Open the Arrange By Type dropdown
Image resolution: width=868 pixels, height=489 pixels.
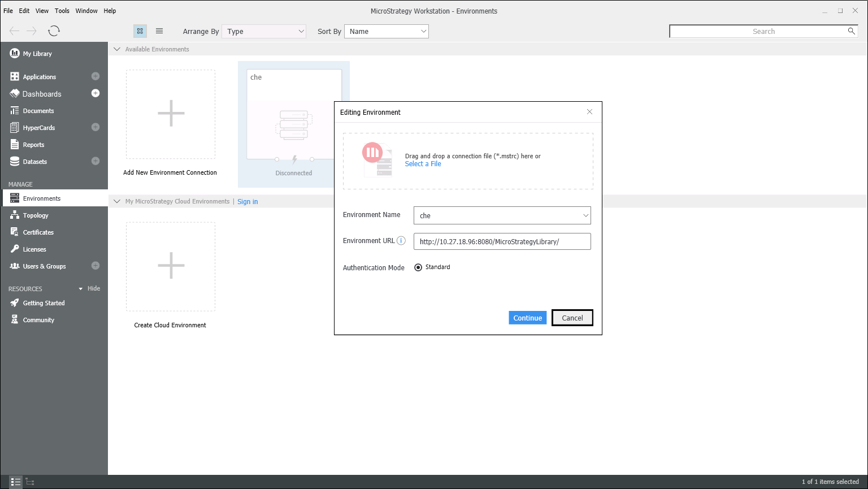click(264, 32)
